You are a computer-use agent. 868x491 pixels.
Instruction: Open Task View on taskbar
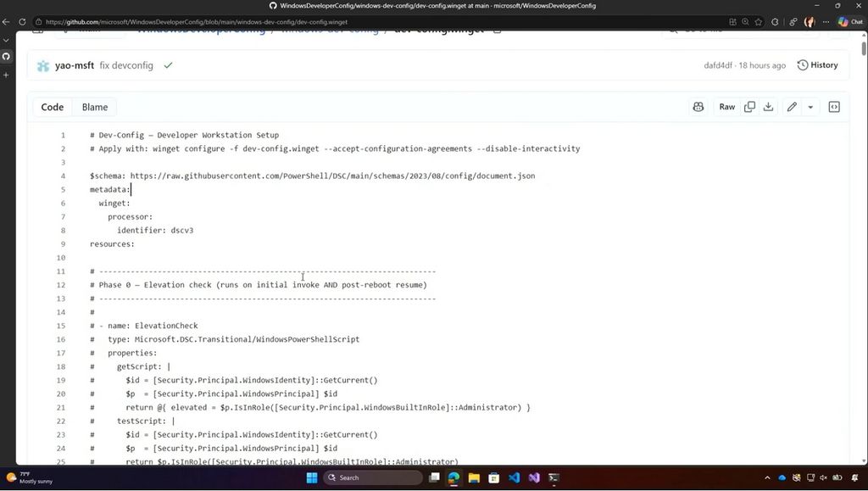(x=435, y=477)
